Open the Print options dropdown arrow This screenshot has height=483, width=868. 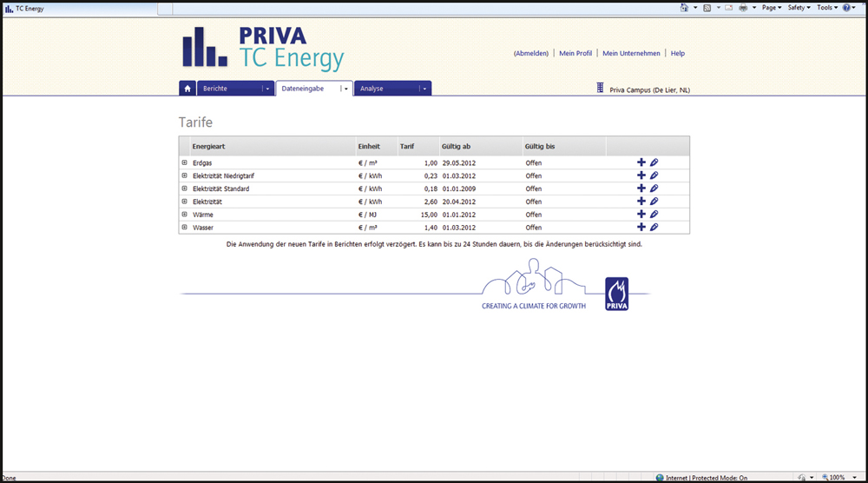pos(754,8)
